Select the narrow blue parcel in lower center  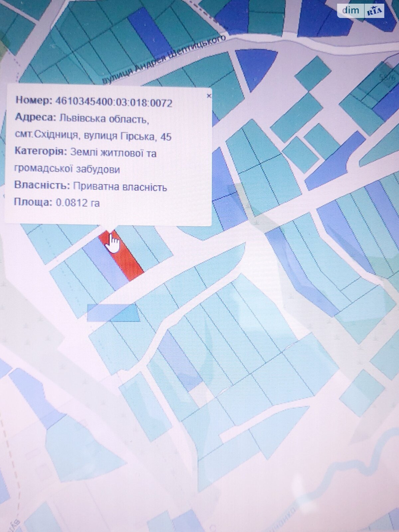tap(180, 359)
